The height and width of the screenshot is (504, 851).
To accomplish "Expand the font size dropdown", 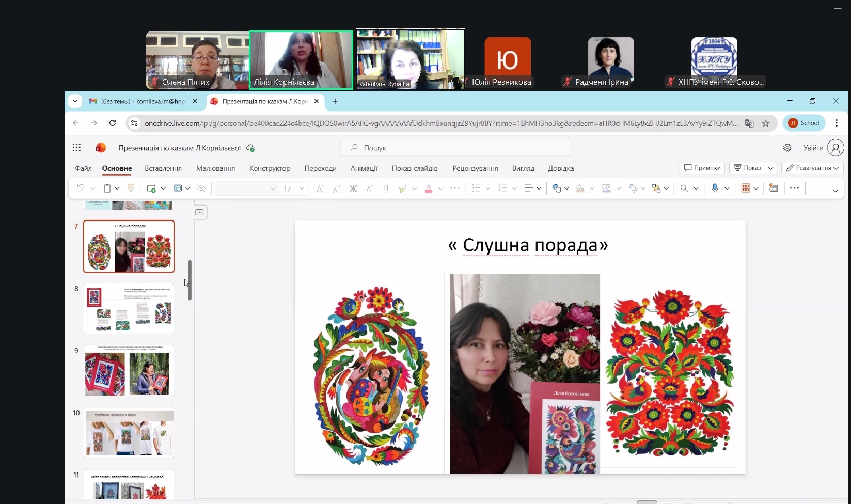I will 302,188.
